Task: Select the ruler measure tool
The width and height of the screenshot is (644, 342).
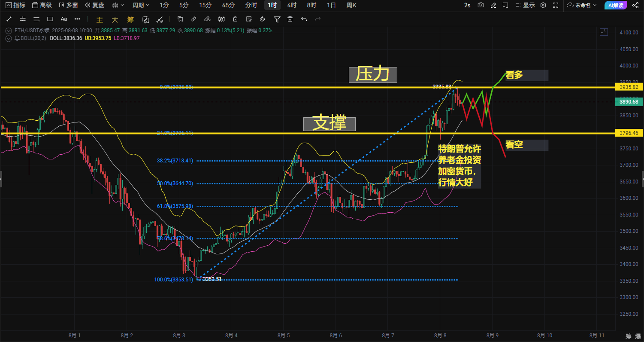Action: [x=194, y=19]
